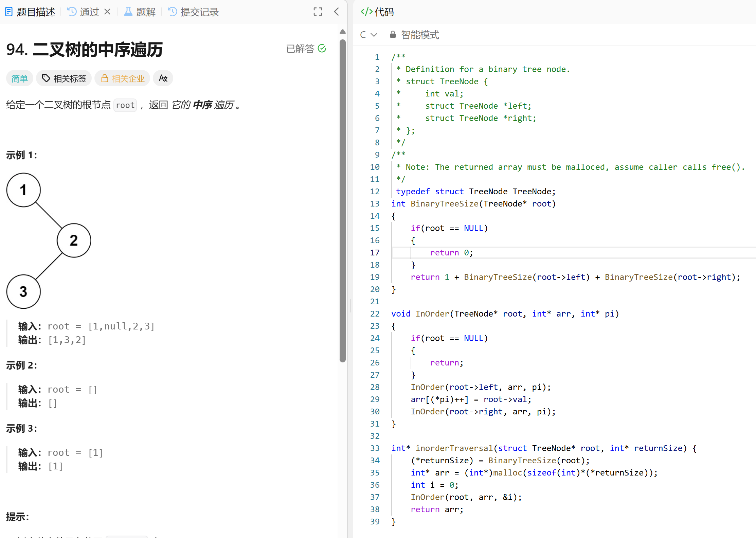Viewport: 756px width, 538px height.
Task: Open the C language dropdown
Action: click(368, 35)
